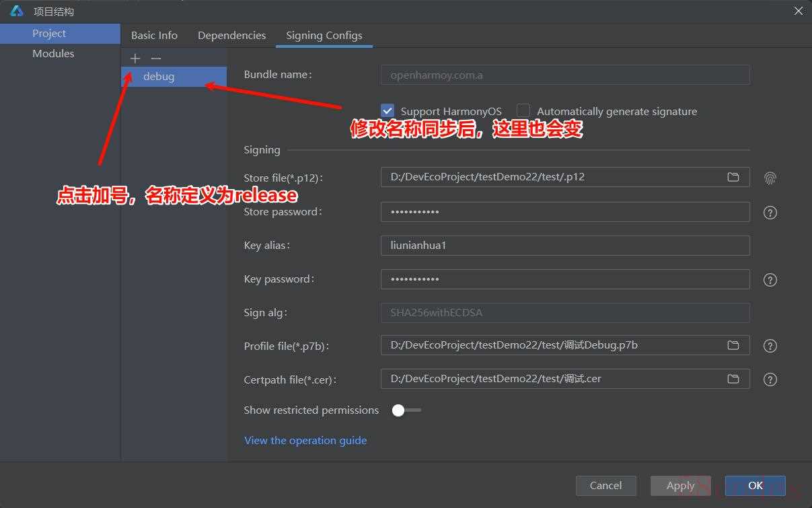Show help for Certpath file
The width and height of the screenshot is (812, 508).
point(770,379)
